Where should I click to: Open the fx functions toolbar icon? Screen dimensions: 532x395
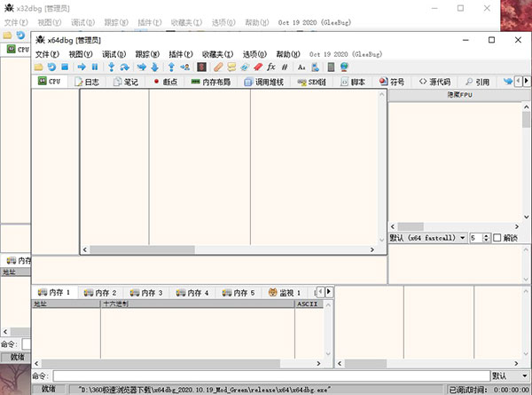(271, 67)
